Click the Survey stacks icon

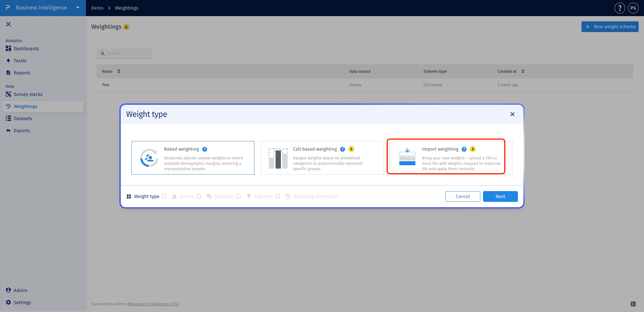point(8,94)
